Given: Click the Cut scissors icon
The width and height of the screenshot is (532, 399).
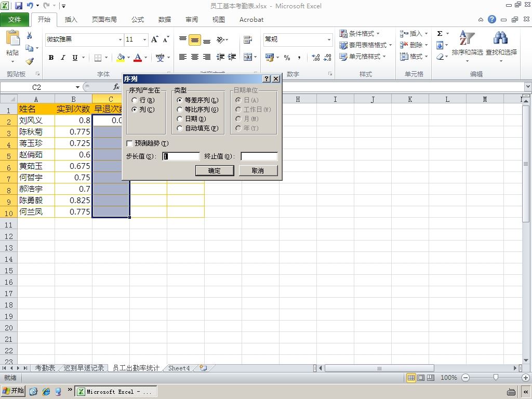Looking at the screenshot, I should pyautogui.click(x=30, y=35).
